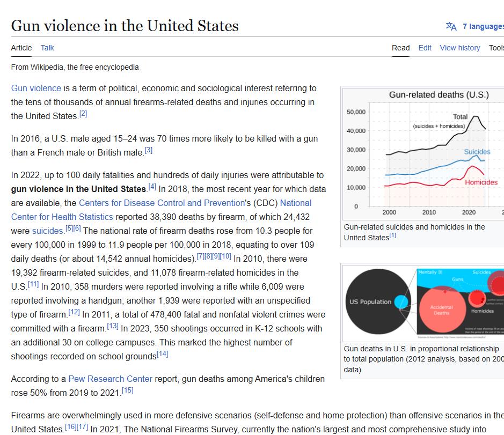
Task: Open Centers for Disease Control and Prevention link
Action: 162,203
